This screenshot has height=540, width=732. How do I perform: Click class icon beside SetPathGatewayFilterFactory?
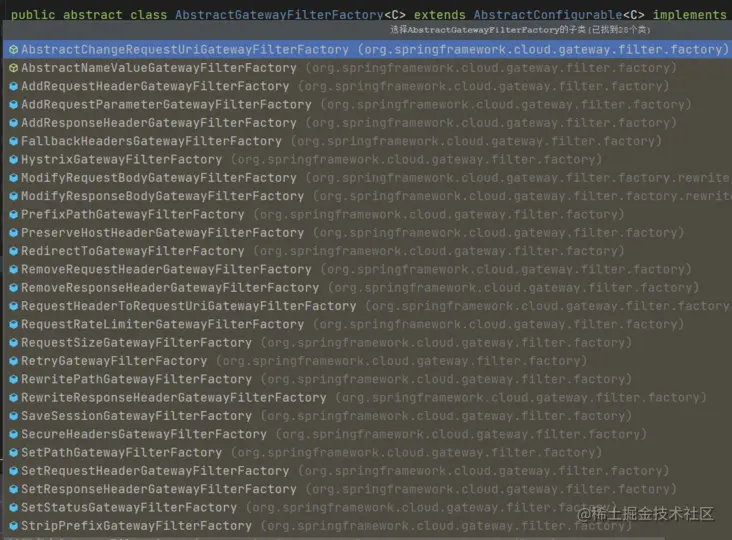pos(14,452)
